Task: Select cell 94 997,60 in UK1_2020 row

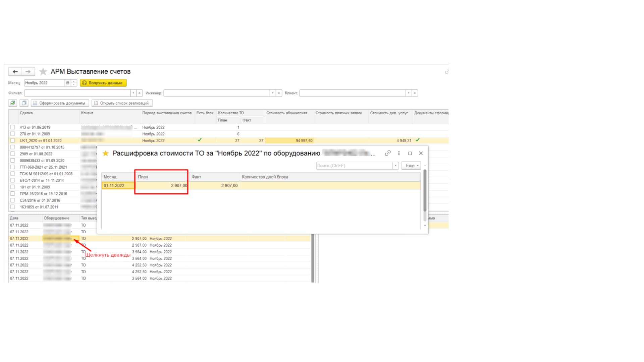Action: click(x=289, y=141)
